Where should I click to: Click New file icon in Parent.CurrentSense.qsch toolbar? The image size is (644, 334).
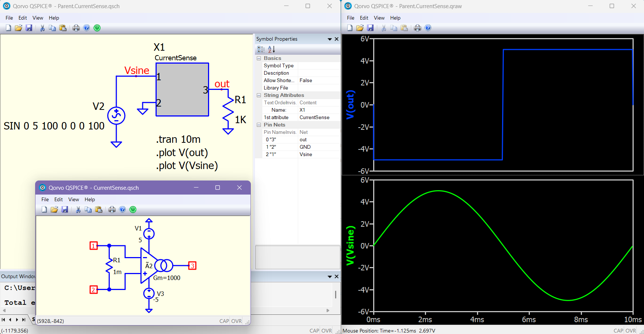[x=8, y=28]
